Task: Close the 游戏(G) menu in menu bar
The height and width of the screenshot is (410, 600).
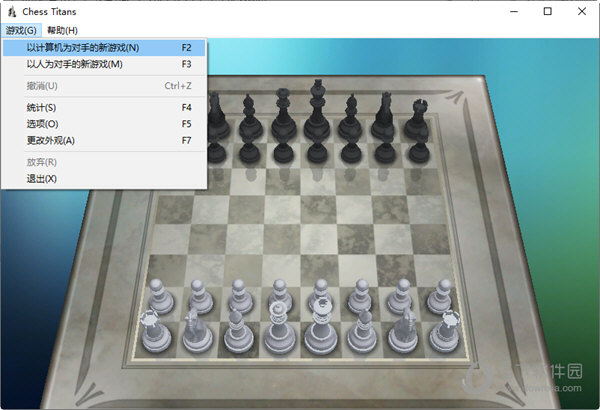Action: (21, 30)
